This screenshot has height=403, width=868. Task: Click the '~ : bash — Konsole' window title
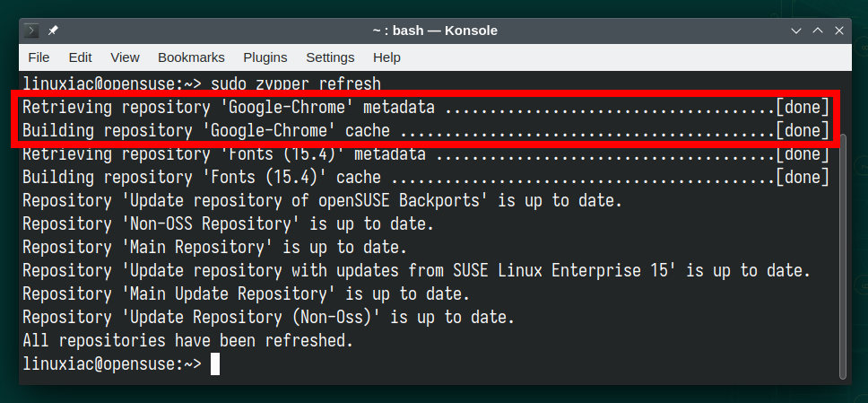point(435,31)
